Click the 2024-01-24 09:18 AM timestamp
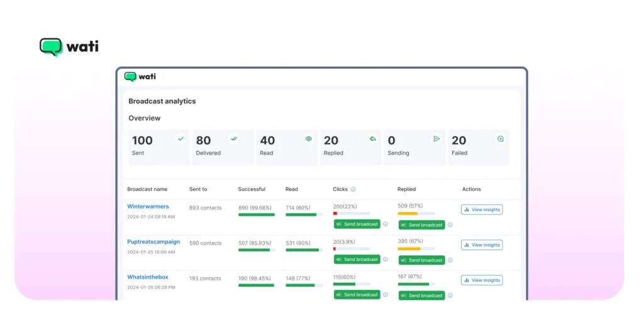 pos(151,216)
